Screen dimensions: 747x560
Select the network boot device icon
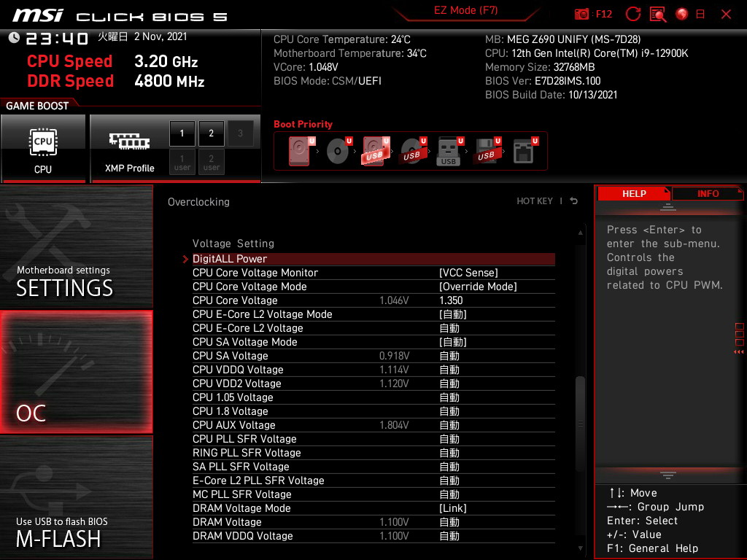[x=525, y=151]
